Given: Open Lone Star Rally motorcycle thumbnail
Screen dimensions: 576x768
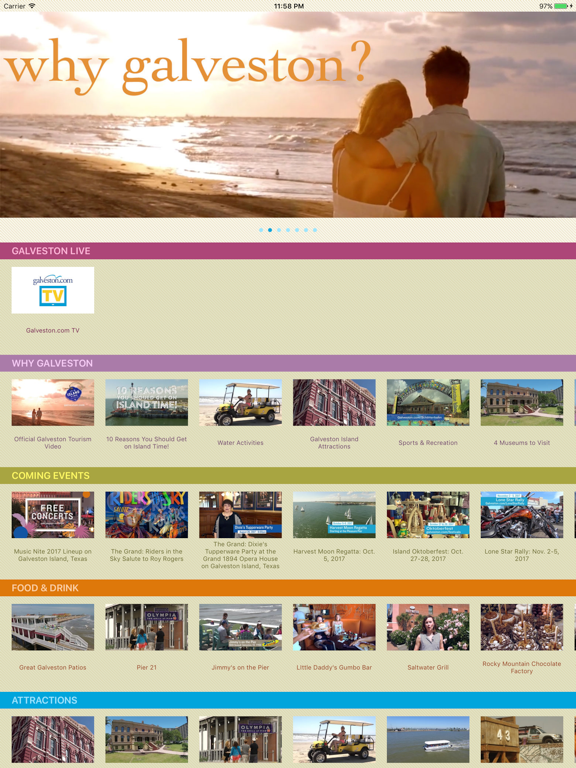Looking at the screenshot, I should pyautogui.click(x=522, y=515).
